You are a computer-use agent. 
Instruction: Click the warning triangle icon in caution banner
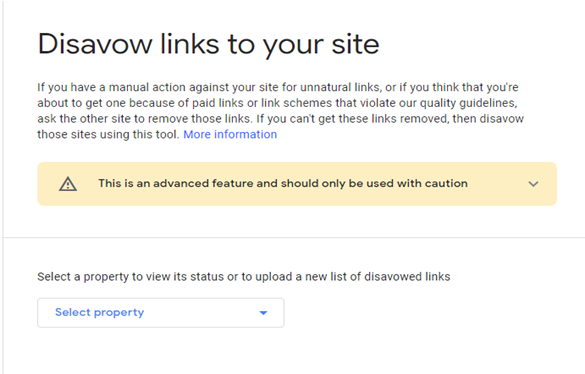coord(68,184)
